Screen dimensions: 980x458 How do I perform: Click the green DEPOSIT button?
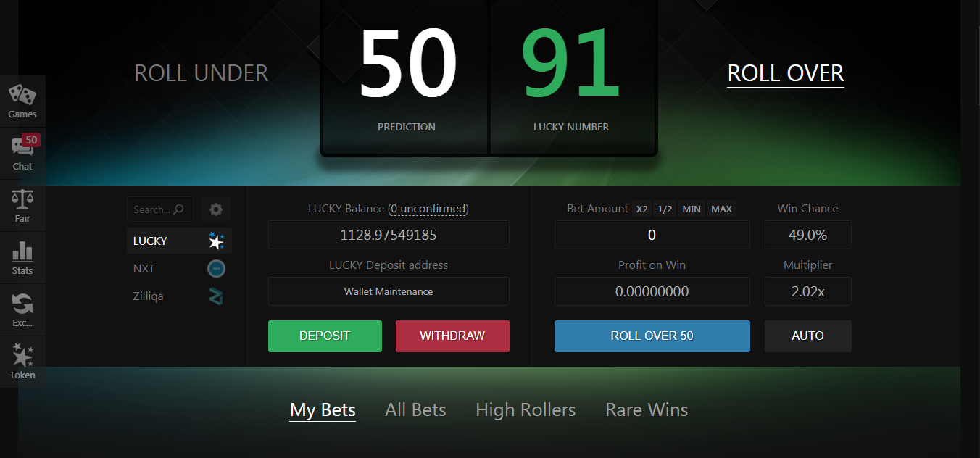tap(325, 336)
